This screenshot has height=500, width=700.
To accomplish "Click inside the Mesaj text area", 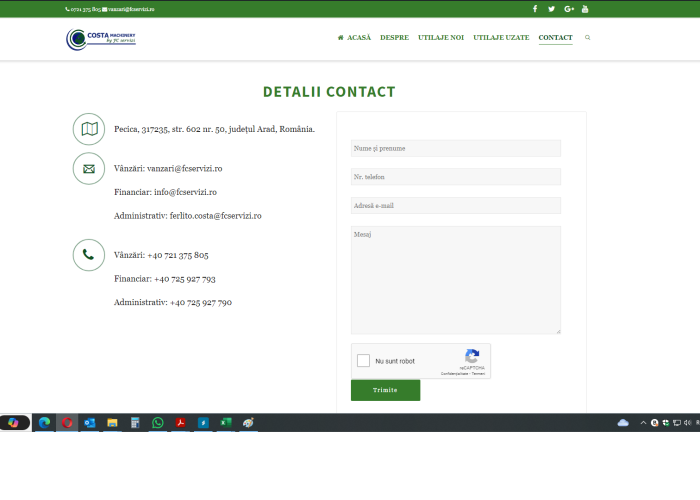I will click(x=455, y=280).
